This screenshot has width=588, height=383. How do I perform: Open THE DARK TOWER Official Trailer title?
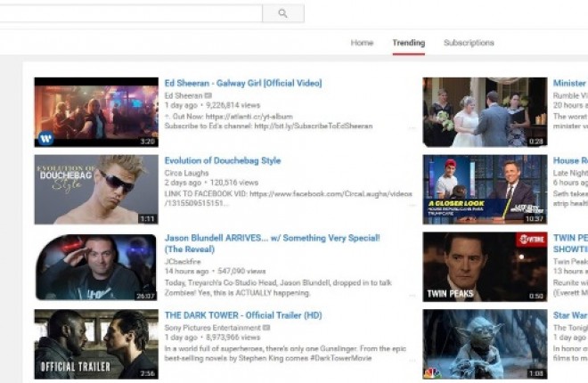(243, 315)
